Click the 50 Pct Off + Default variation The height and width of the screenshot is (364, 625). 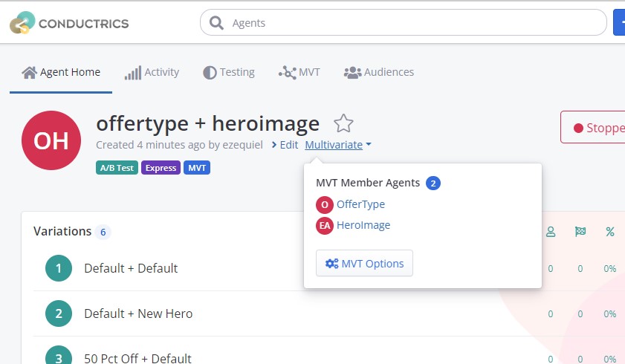[x=138, y=358]
